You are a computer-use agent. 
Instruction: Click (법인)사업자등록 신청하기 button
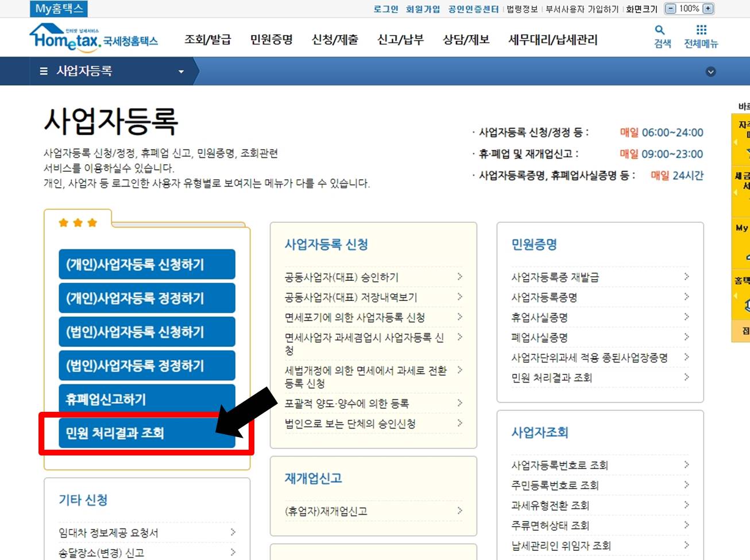click(x=147, y=332)
